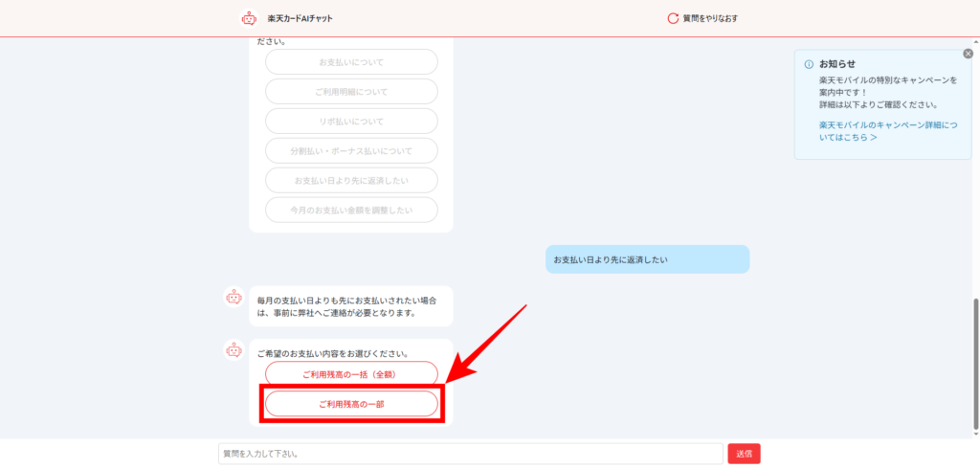Click the robot avatar beside ご希望のお支払い内容 message
Image resolution: width=980 pixels, height=469 pixels.
[x=234, y=350]
